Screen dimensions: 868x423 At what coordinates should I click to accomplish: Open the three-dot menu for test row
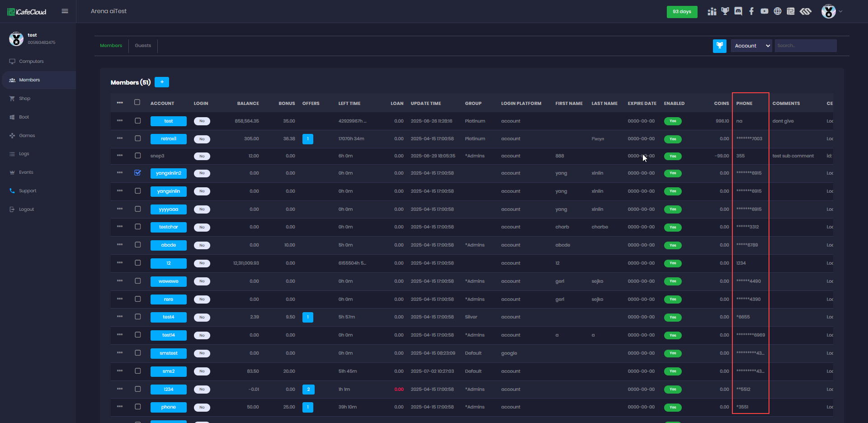[120, 121]
